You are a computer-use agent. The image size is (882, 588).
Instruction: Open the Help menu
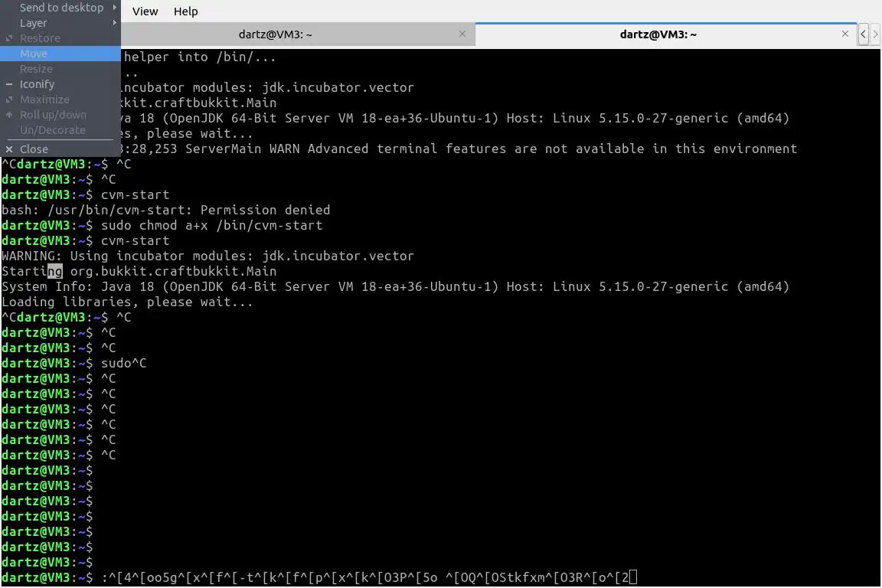tap(185, 11)
